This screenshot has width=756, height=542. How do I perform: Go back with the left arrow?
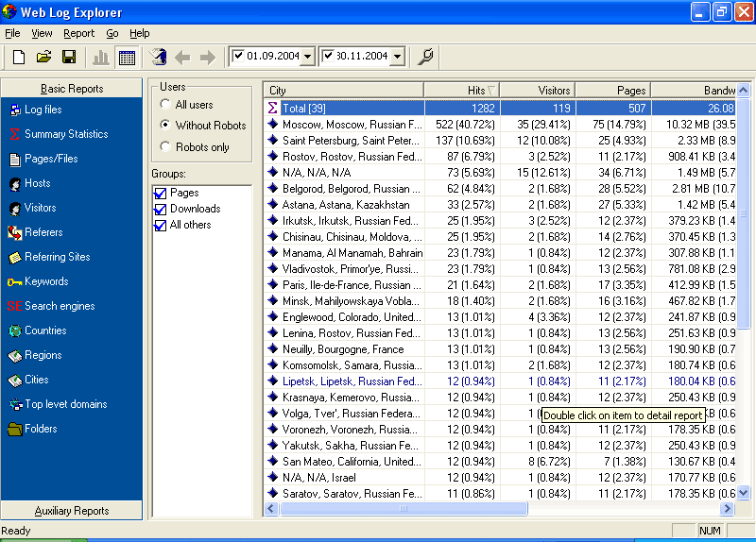pos(182,58)
